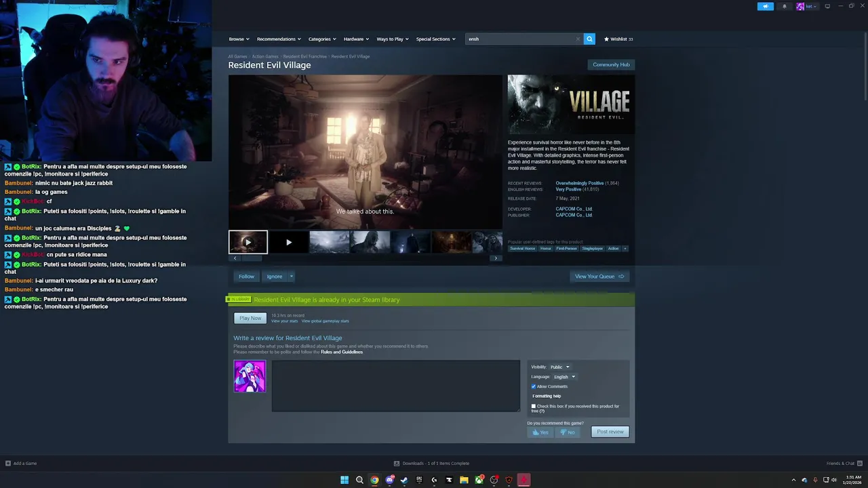Click inside the review text area

tap(396, 386)
